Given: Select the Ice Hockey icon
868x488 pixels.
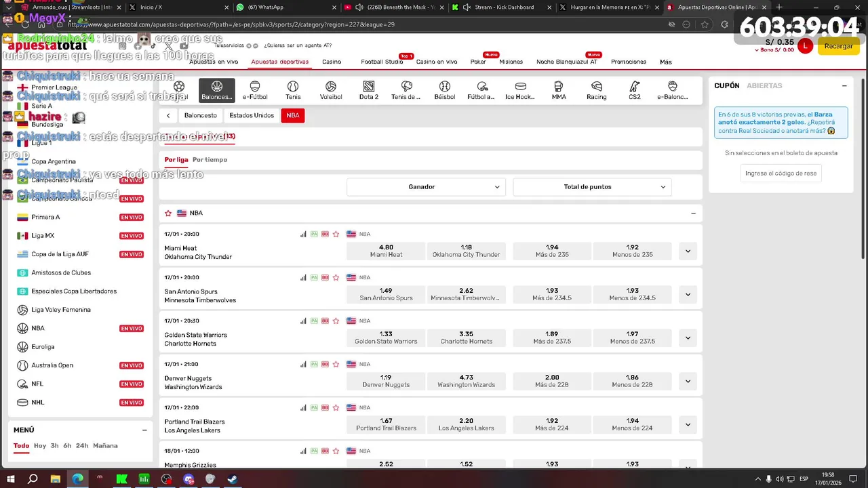Looking at the screenshot, I should 520,90.
